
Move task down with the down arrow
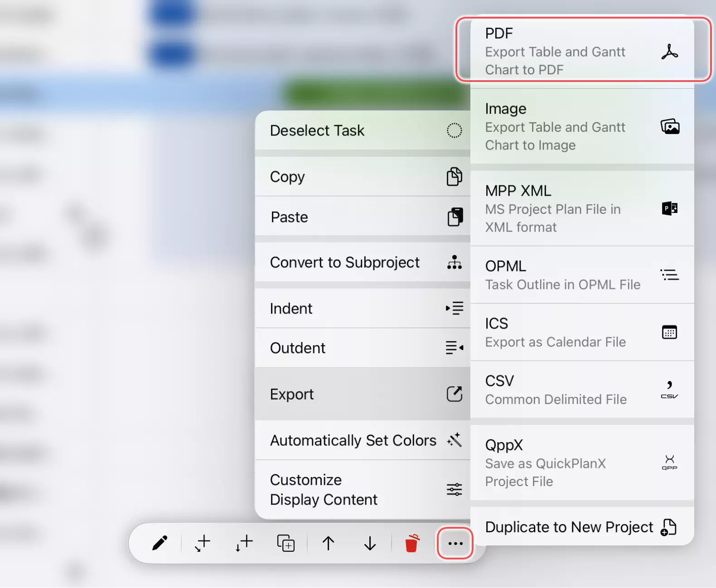tap(370, 543)
